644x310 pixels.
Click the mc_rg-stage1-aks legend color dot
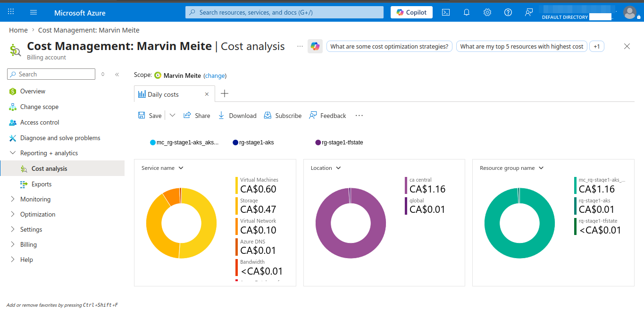[x=152, y=142]
